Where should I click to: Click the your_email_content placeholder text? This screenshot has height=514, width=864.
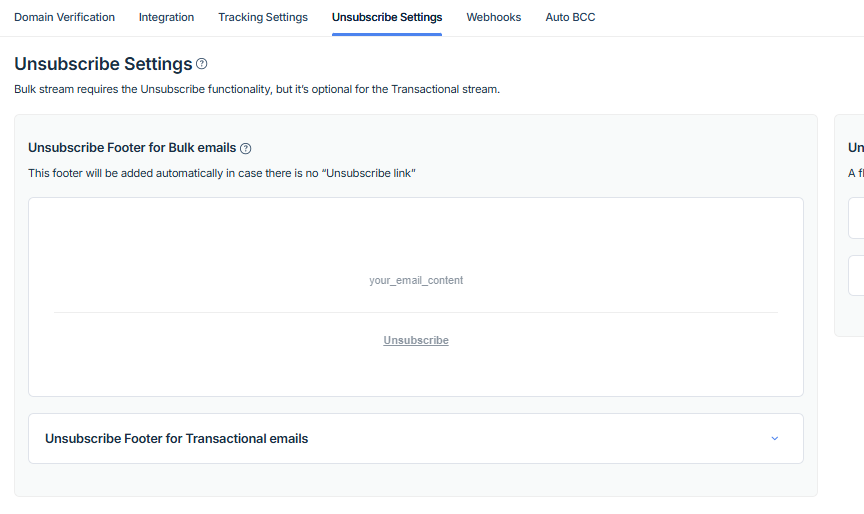pos(416,281)
